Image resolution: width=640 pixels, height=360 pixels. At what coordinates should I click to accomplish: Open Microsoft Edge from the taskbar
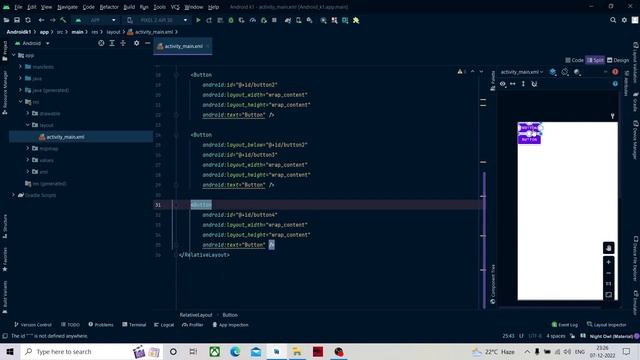point(235,351)
